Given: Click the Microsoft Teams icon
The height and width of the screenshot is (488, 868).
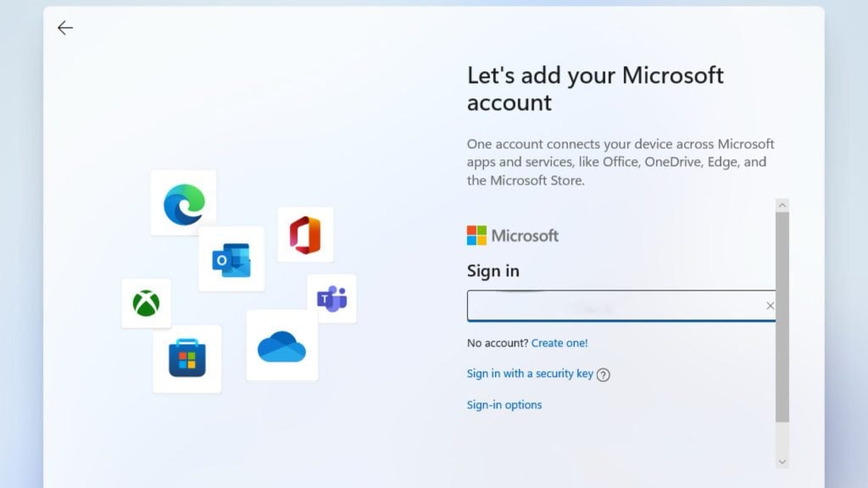Looking at the screenshot, I should click(332, 298).
